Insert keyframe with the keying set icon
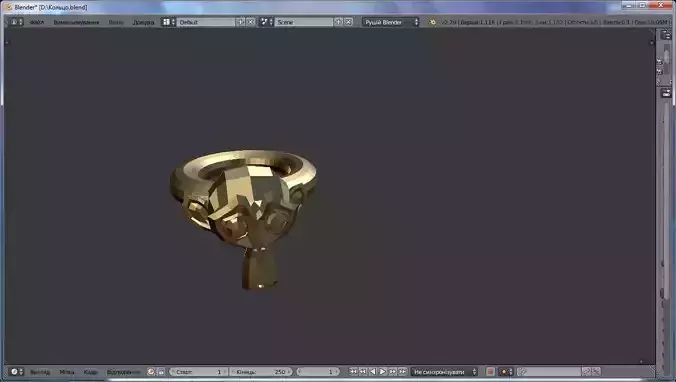Screen dimensions: 676x382 pyautogui.click(x=586, y=372)
